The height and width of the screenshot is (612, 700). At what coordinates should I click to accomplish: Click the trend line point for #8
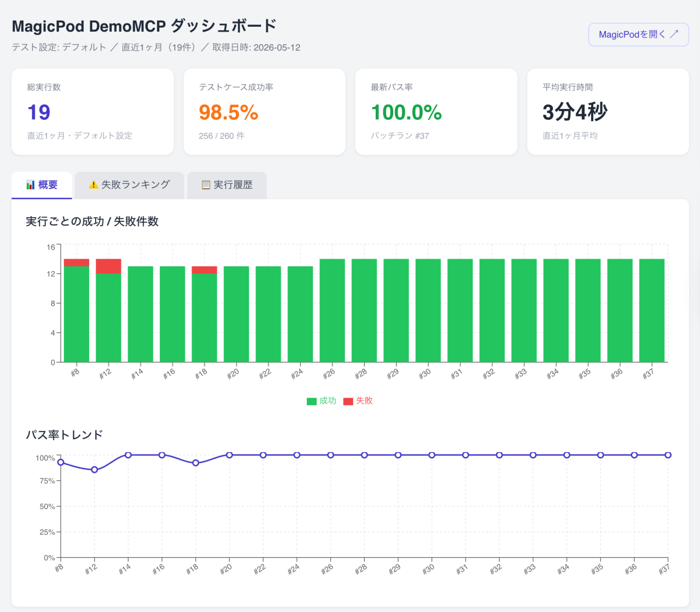click(61, 463)
